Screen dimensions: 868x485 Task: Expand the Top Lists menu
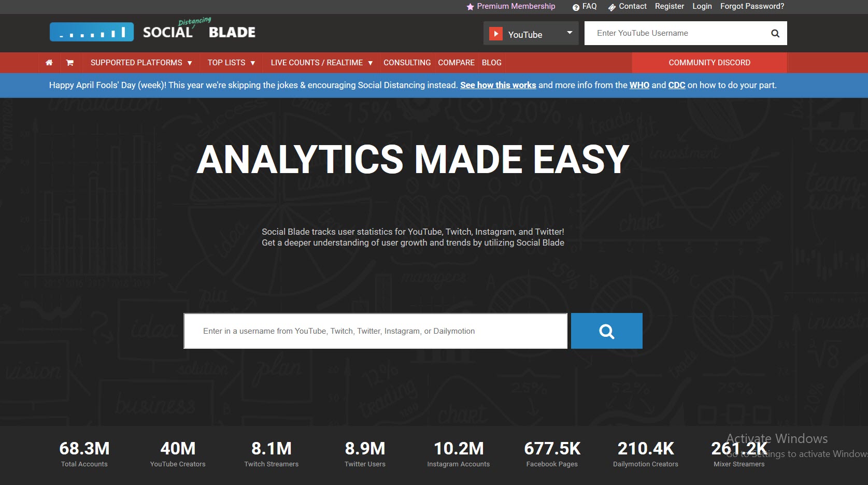tap(231, 63)
